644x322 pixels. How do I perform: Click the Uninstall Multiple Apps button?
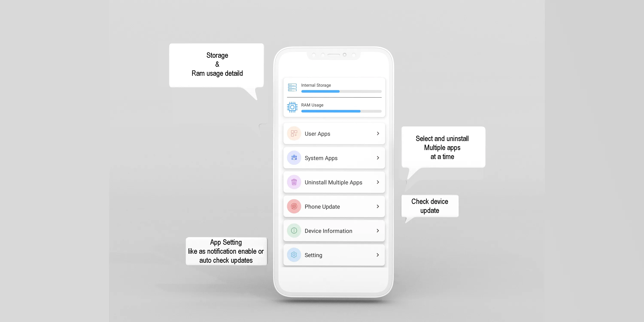point(334,182)
